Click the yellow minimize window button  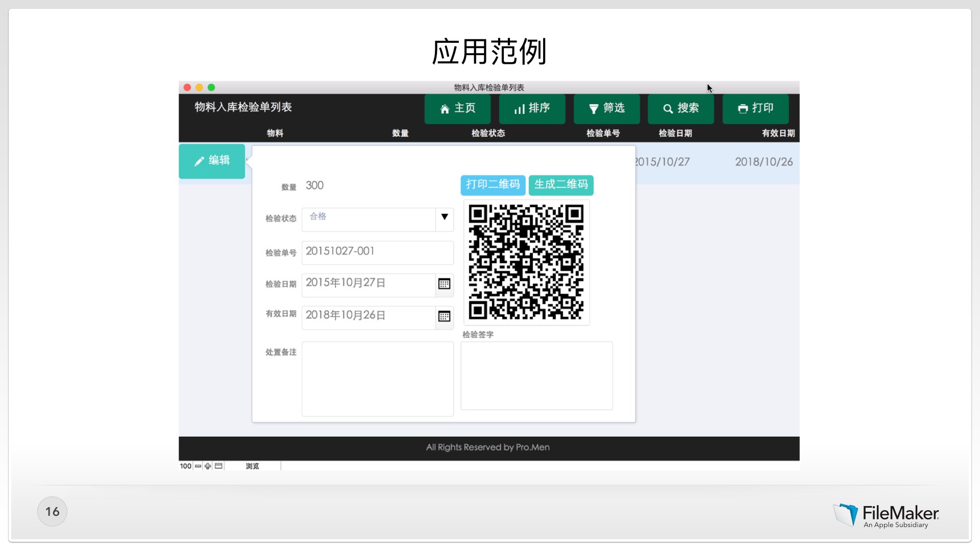point(200,88)
